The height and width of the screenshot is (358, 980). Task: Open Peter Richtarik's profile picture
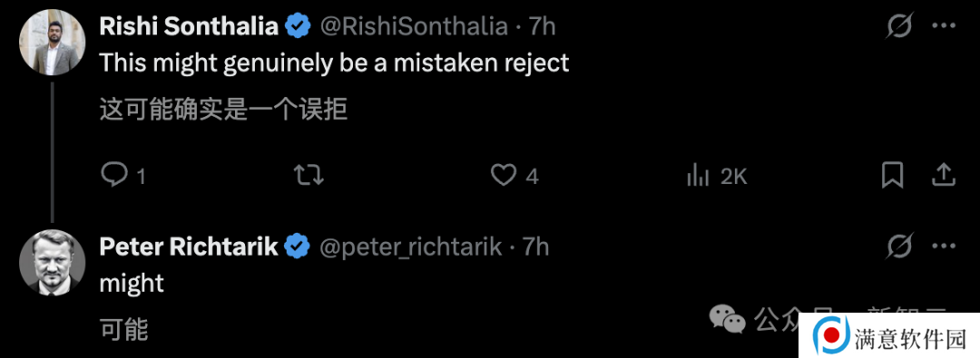[53, 263]
